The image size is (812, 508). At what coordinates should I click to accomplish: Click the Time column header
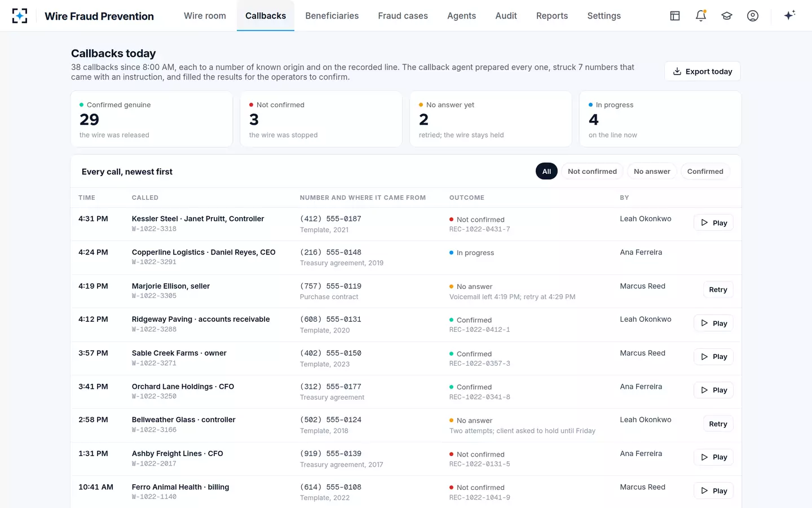tap(87, 198)
